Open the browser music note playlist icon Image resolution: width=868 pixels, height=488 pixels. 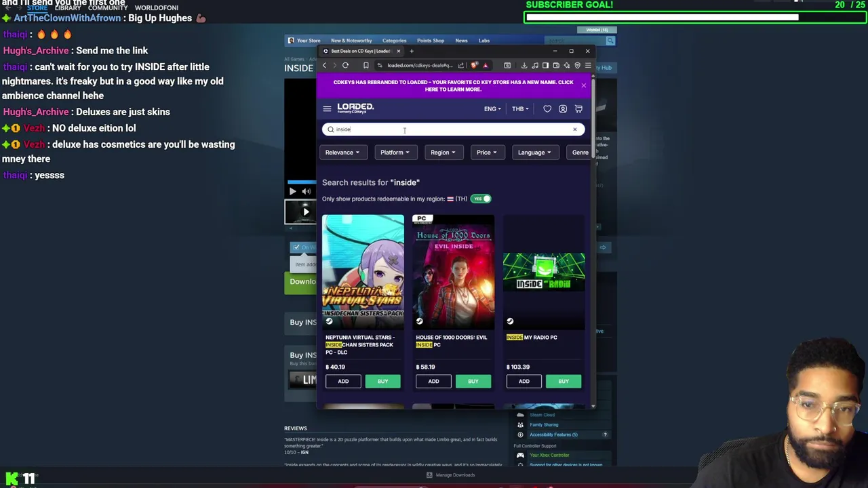pyautogui.click(x=535, y=66)
